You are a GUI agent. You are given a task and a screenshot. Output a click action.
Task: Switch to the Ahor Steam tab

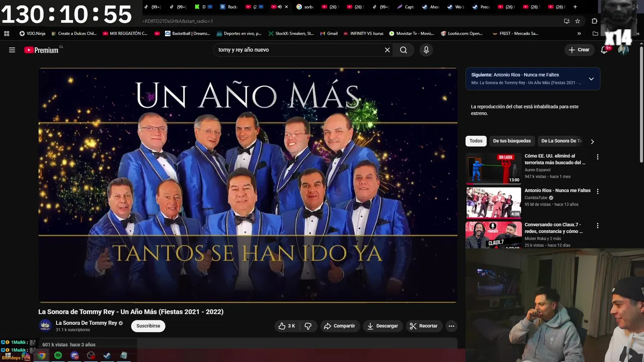point(432,7)
